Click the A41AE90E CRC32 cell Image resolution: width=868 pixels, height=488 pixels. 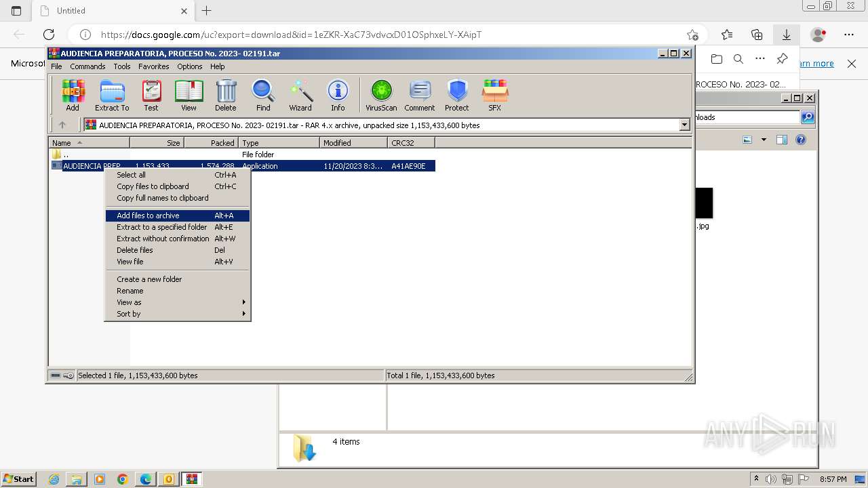(x=408, y=166)
